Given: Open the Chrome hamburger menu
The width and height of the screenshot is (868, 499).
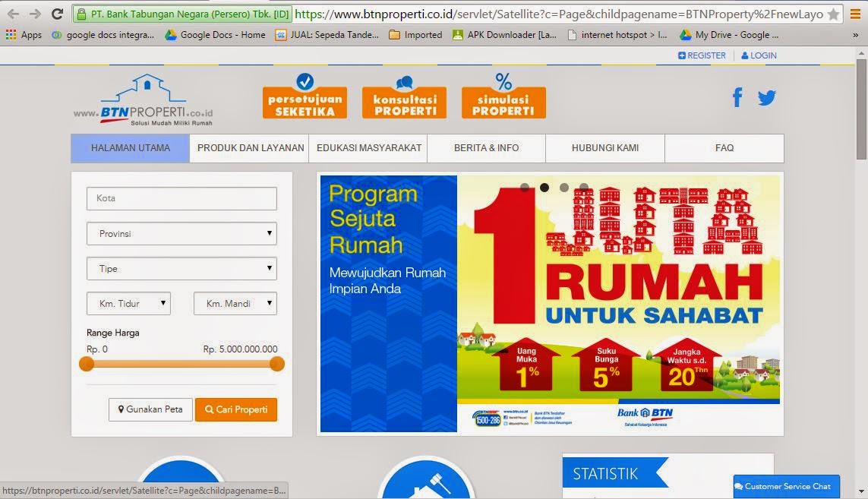Looking at the screenshot, I should coord(855,14).
